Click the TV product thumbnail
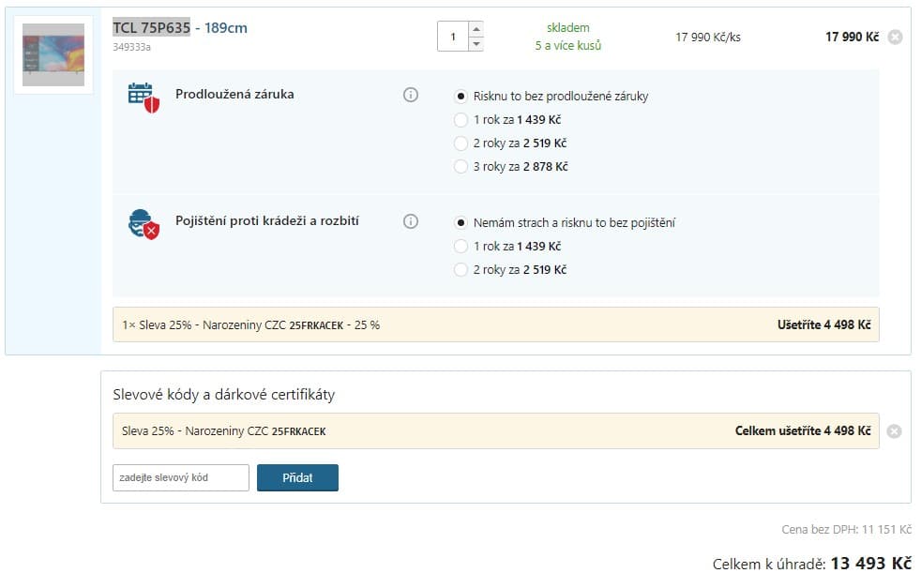This screenshot has height=588, width=921. [x=53, y=54]
